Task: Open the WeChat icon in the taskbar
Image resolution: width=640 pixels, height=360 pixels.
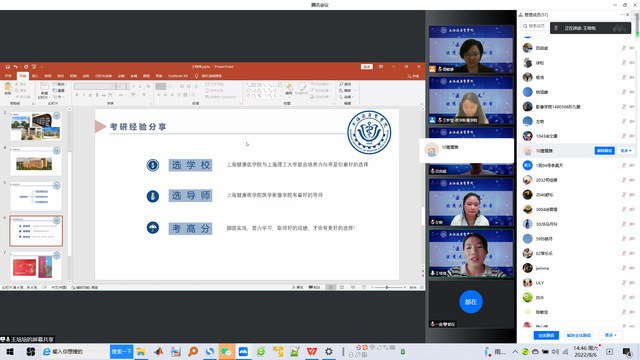Action: click(226, 351)
